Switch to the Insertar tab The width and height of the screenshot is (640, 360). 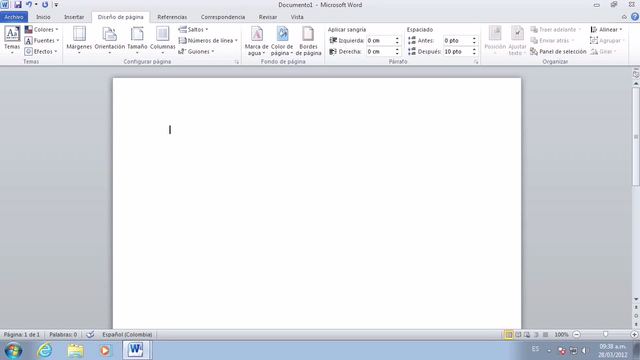click(74, 17)
